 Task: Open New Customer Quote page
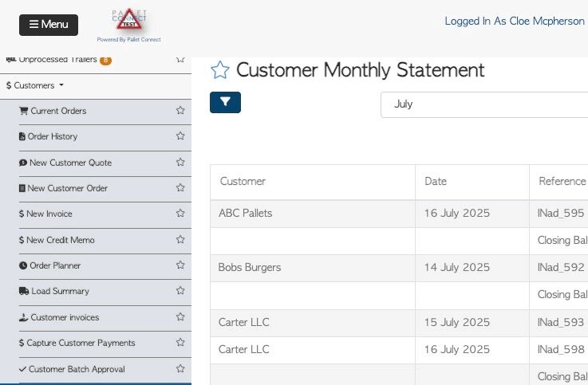70,163
